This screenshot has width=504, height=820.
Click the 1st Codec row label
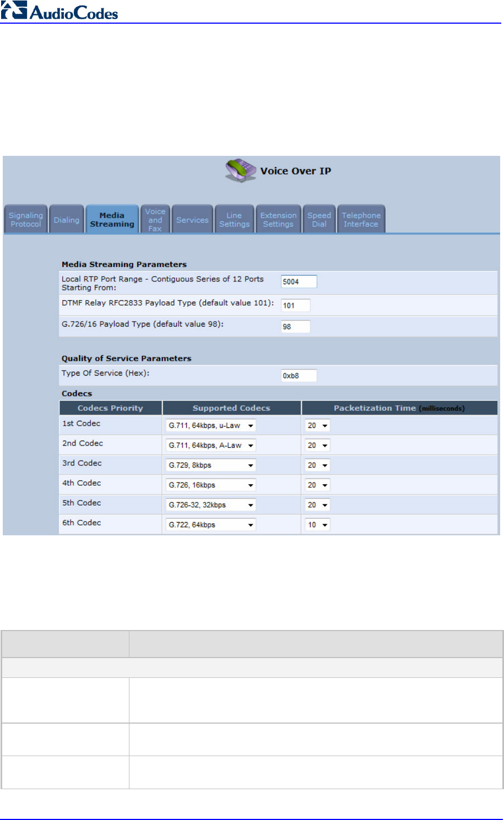coord(81,423)
